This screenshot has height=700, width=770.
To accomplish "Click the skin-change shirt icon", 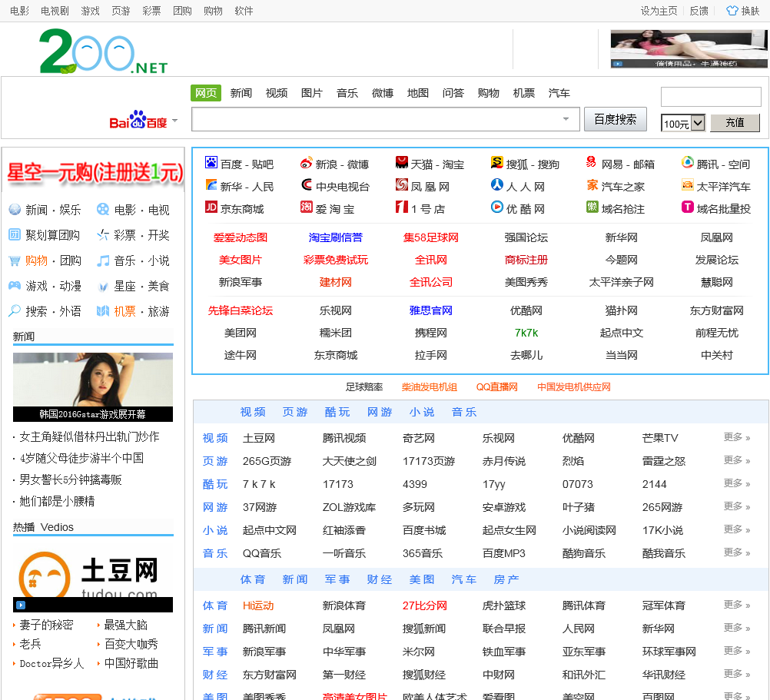I will 732,11.
